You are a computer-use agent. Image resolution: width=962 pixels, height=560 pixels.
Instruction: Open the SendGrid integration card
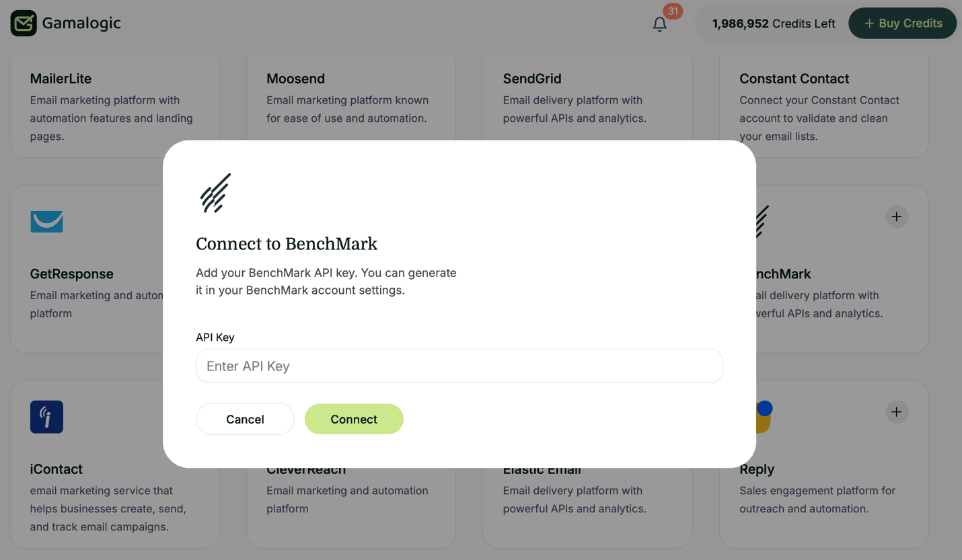click(x=532, y=79)
